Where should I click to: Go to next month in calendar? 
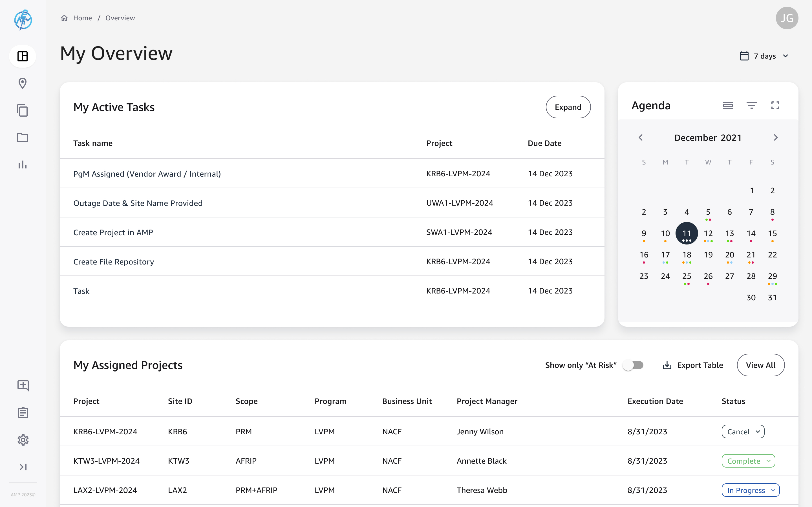click(x=775, y=137)
